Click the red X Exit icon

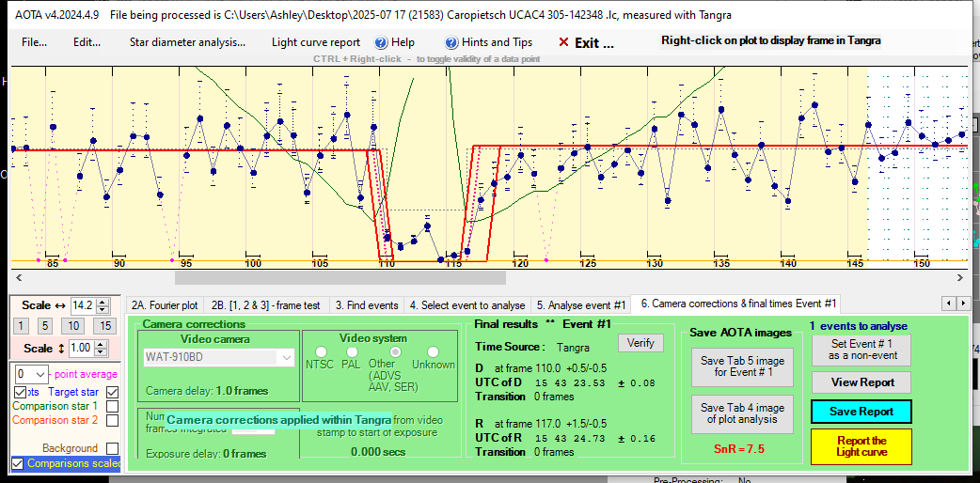pyautogui.click(x=563, y=42)
